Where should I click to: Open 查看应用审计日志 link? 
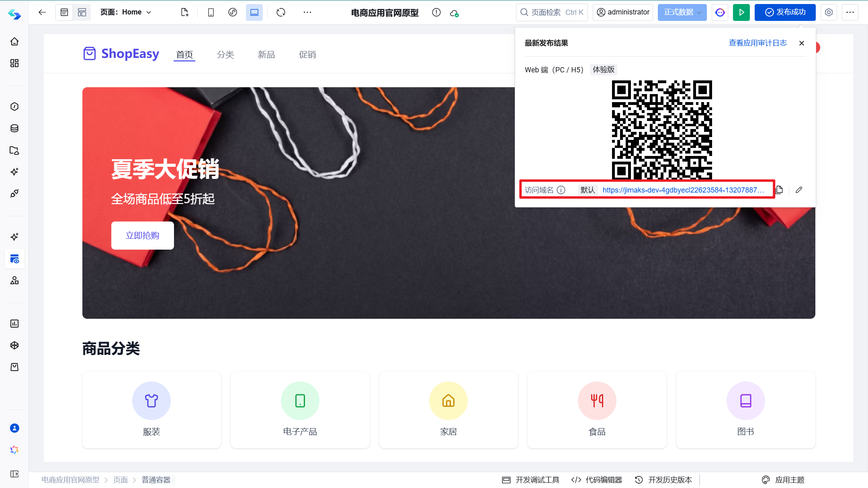(757, 43)
